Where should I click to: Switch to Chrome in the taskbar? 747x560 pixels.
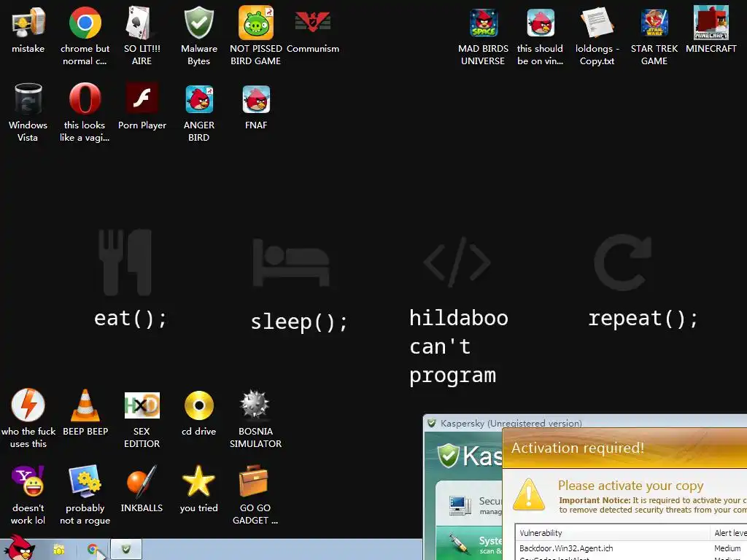click(93, 550)
